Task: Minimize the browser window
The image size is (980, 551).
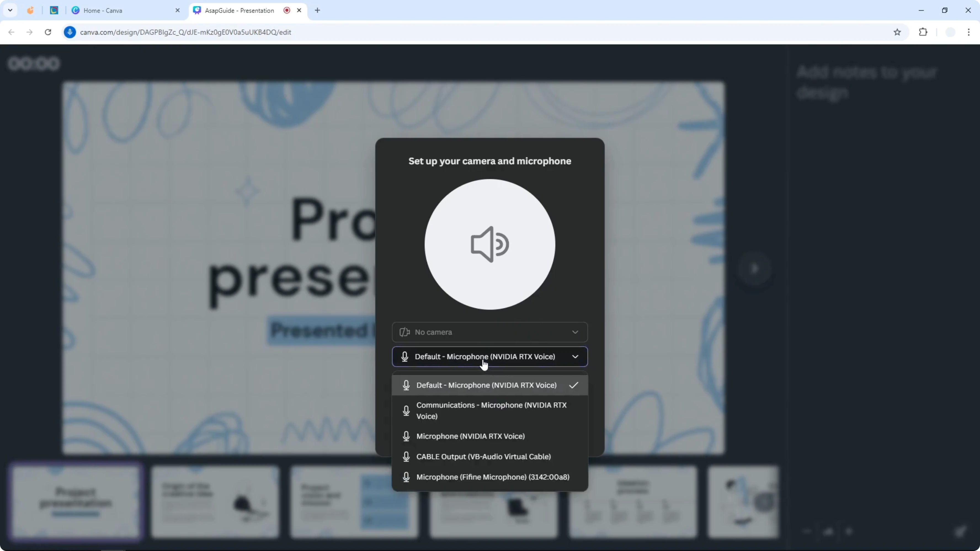Action: pos(921,10)
